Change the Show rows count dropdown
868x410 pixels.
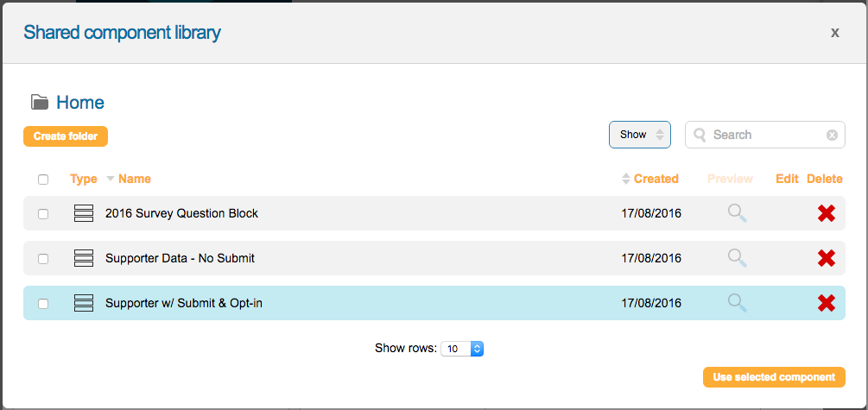(x=462, y=349)
